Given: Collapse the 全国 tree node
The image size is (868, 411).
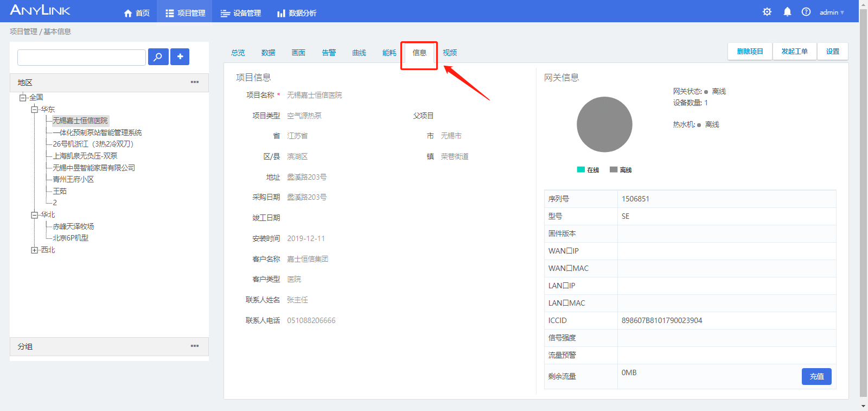Looking at the screenshot, I should pos(23,98).
